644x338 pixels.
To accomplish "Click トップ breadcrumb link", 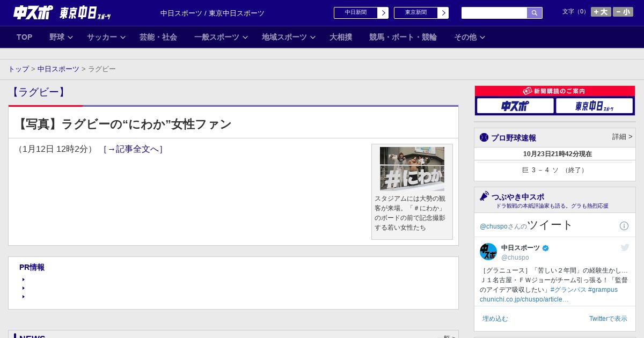I will [x=18, y=69].
